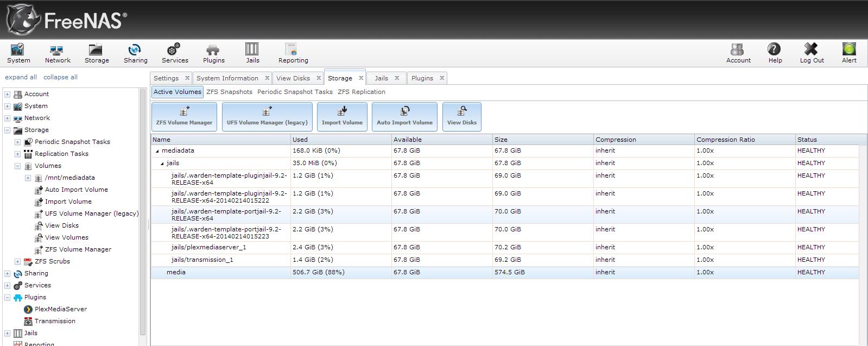
Task: Select the media dataset row
Action: click(505, 273)
